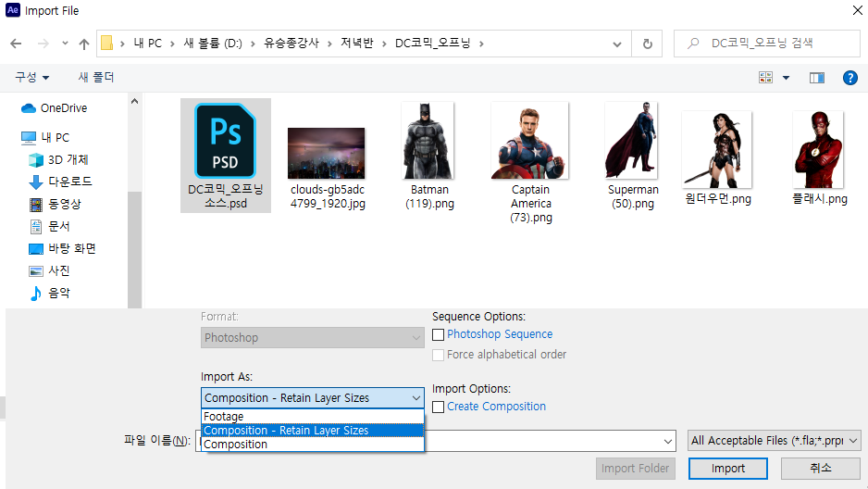Open the All Acceptable Files type filter
This screenshot has height=489, width=868.
(x=774, y=441)
